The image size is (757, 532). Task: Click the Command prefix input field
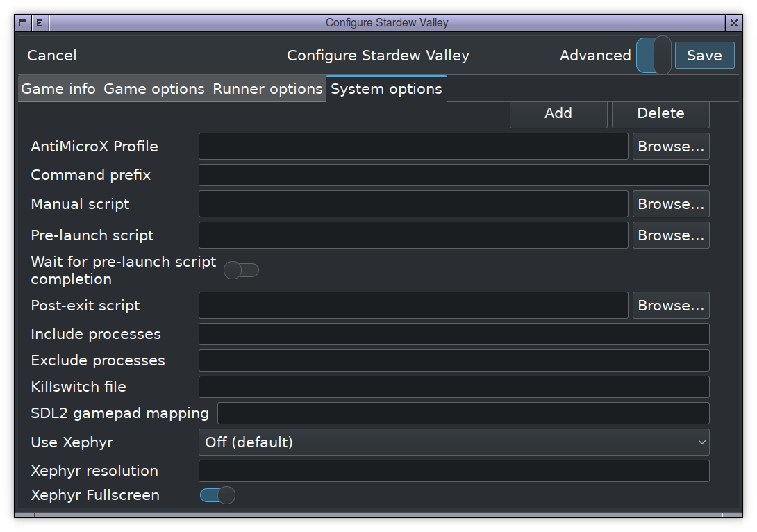click(454, 175)
